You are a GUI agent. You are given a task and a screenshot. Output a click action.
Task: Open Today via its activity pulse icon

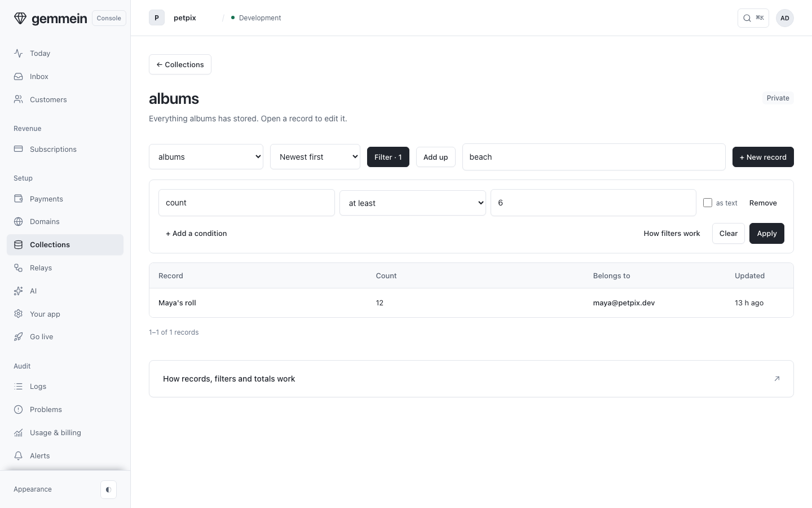point(19,53)
